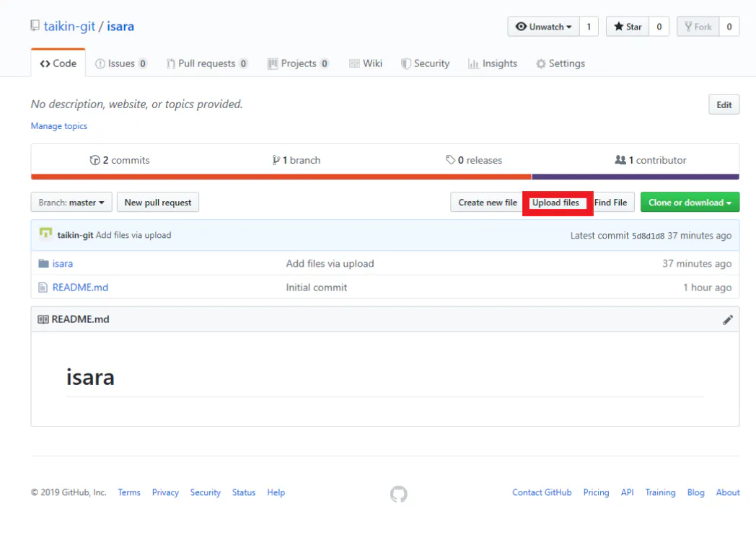
Task: Open taikin-git author link in commit bar
Action: (75, 235)
